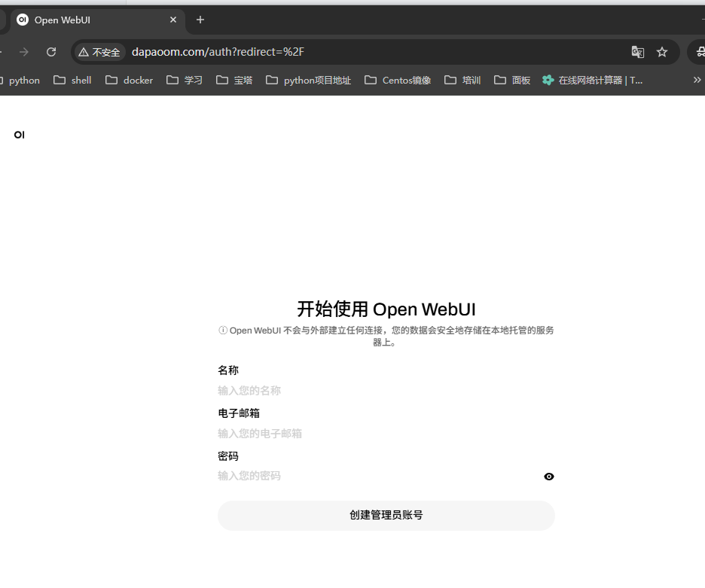
Task: Open a new browser tab
Action: (200, 20)
